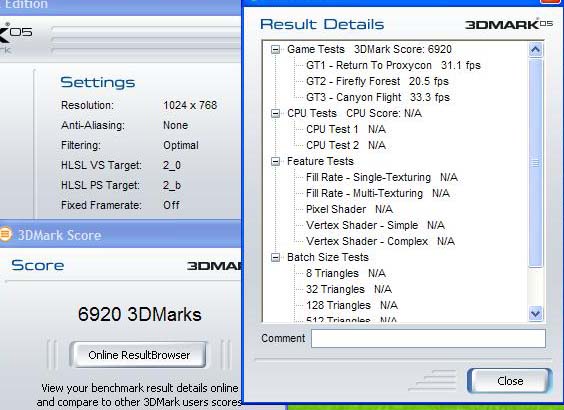Screen dimensions: 564x410
Task: Open the Online ResultBrowser
Action: click(x=139, y=355)
